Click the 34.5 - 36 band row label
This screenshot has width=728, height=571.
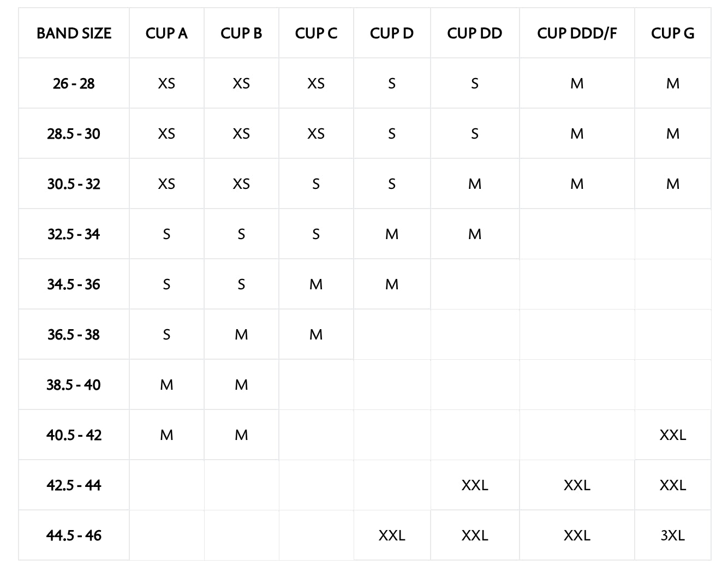point(74,284)
